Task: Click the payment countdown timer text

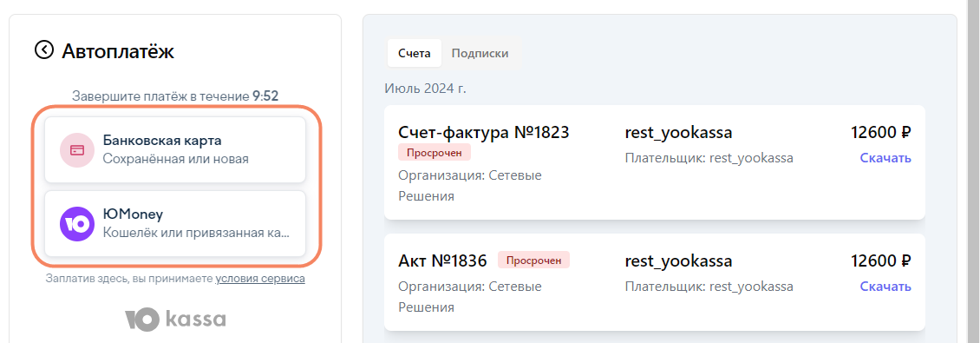Action: pyautogui.click(x=175, y=96)
